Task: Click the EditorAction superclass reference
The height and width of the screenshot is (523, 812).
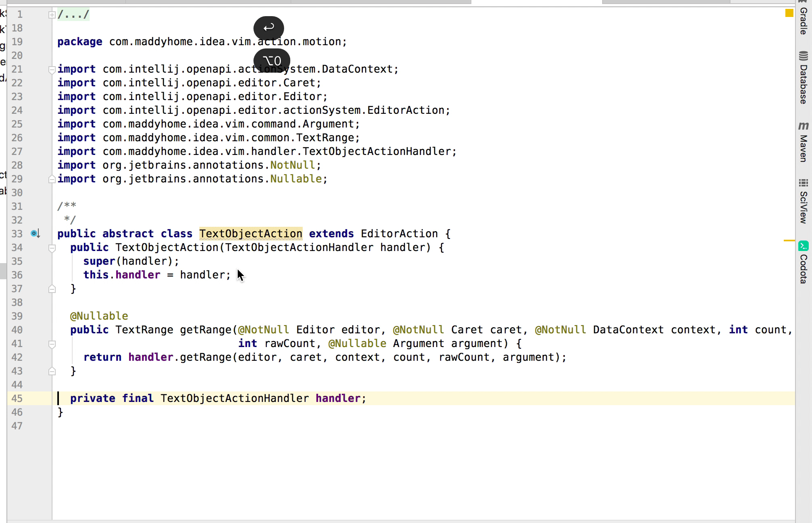Action: point(399,234)
